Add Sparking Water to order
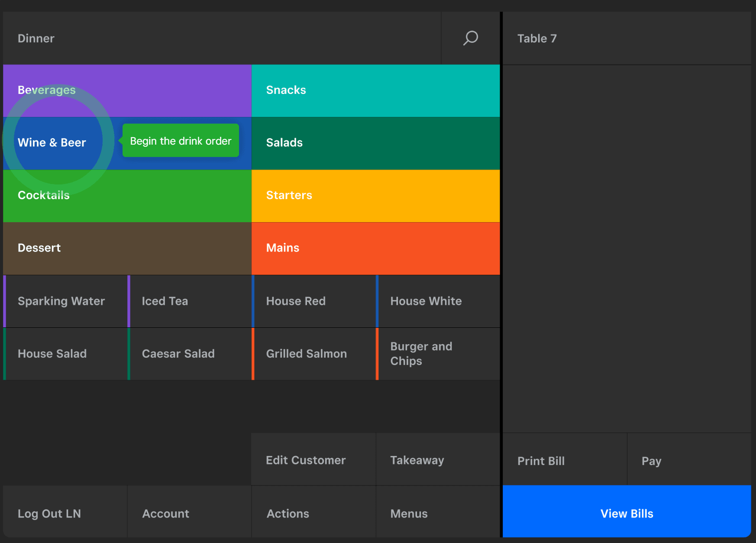 coord(65,301)
